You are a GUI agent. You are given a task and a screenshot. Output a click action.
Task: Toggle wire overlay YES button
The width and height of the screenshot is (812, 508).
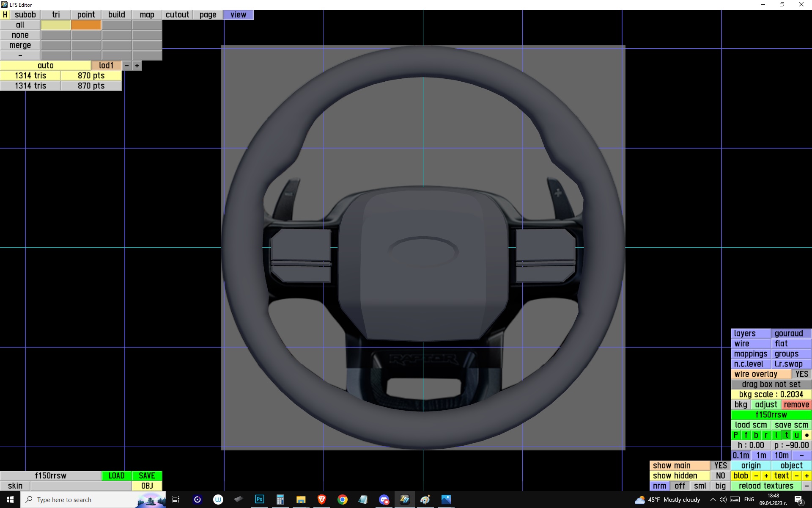(x=801, y=374)
